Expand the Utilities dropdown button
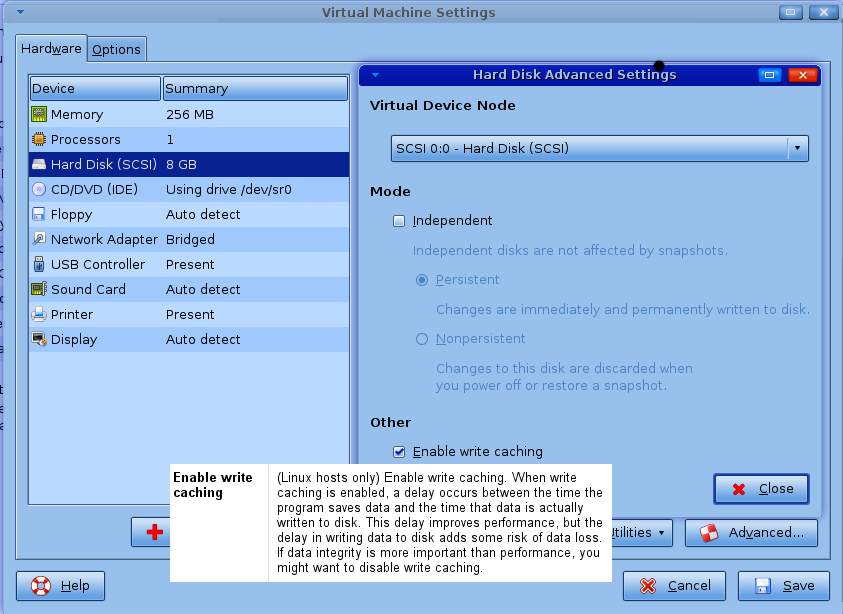 tap(641, 533)
